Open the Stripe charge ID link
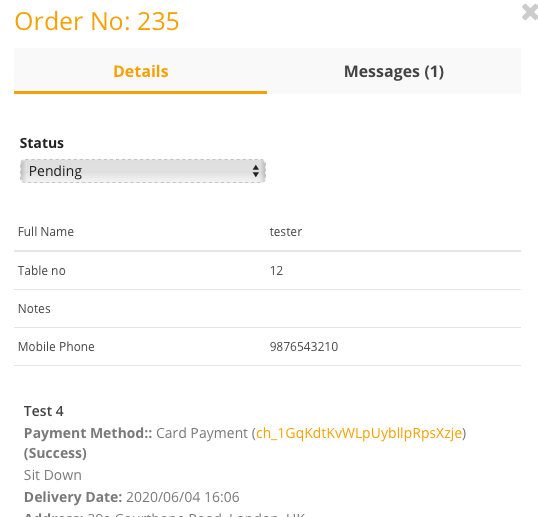 tap(359, 433)
